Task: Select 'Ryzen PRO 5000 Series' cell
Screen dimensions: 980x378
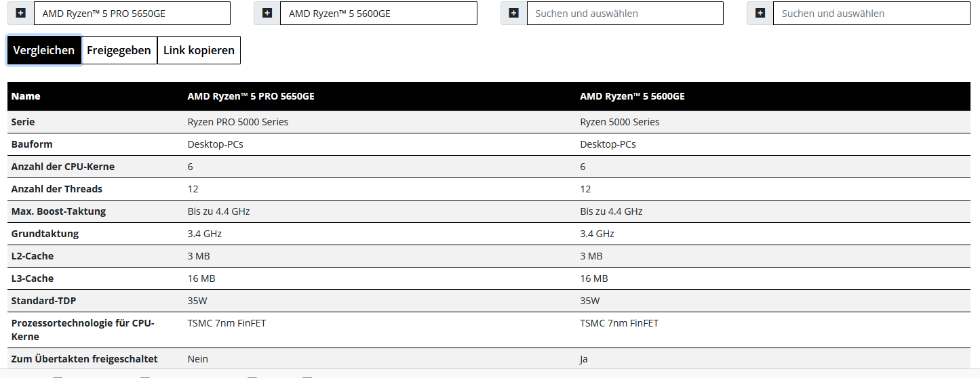Action: [238, 122]
